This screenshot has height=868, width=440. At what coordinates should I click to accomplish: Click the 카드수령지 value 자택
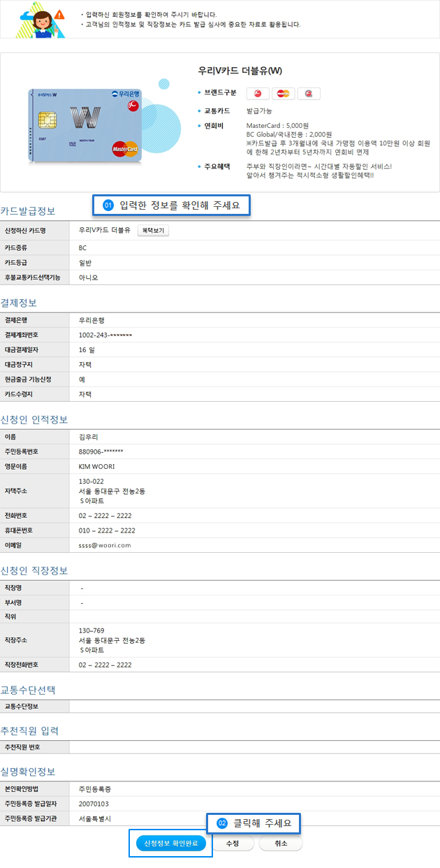tap(85, 394)
